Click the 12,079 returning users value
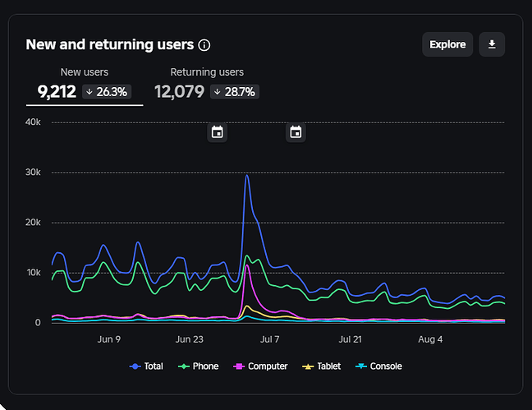 (x=180, y=92)
